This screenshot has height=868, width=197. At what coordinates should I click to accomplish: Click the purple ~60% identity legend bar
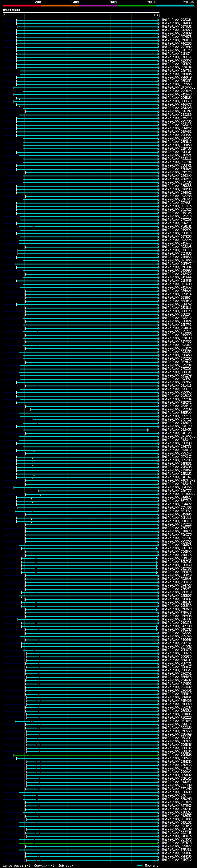click(x=99, y=6)
